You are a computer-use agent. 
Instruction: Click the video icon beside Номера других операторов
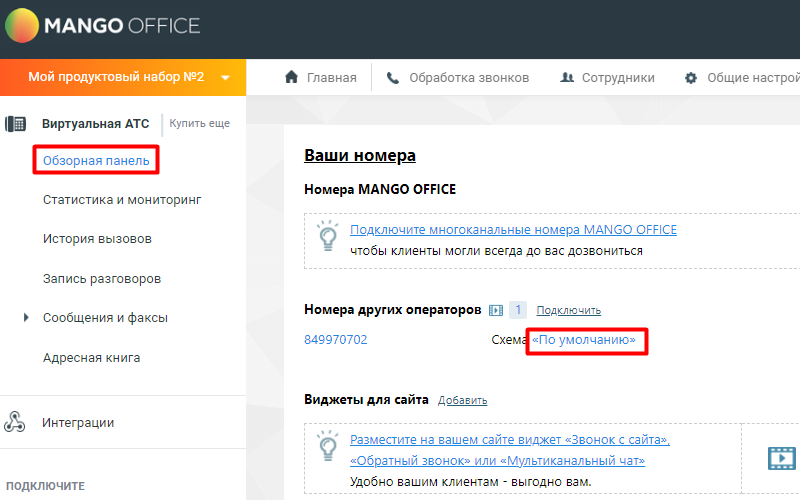(x=496, y=310)
